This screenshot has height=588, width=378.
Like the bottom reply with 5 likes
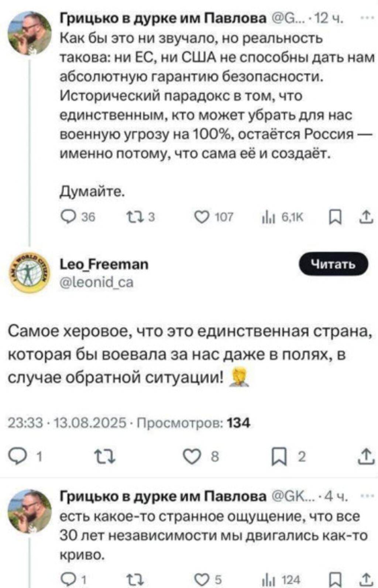pos(202,580)
